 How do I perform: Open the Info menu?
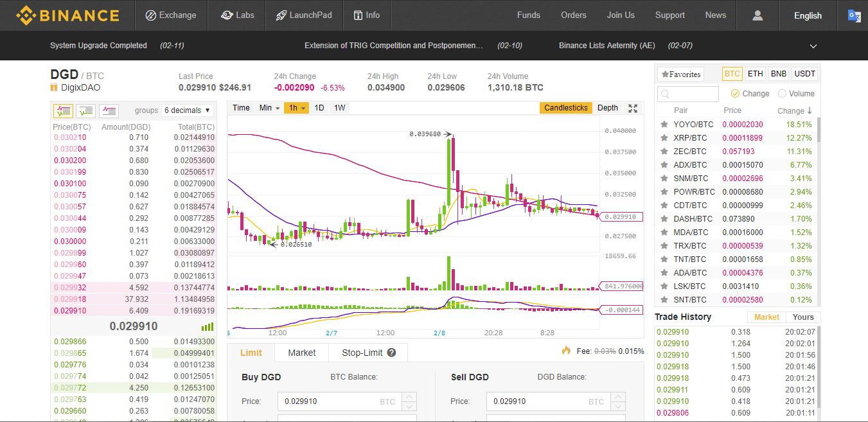(366, 15)
